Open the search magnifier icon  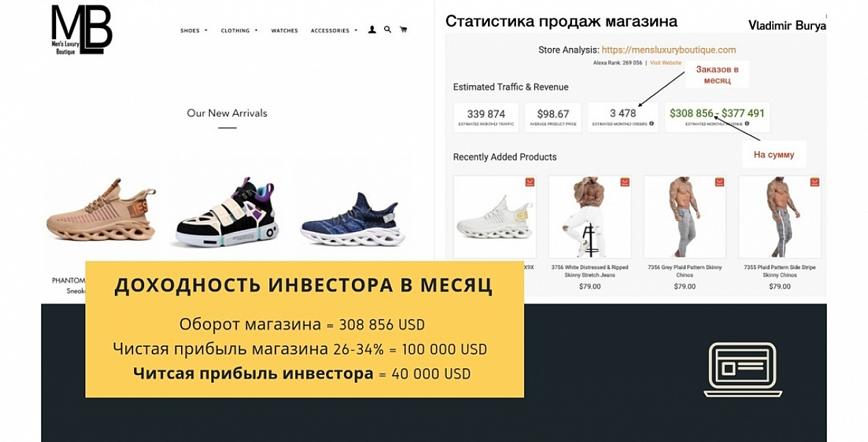click(x=388, y=30)
